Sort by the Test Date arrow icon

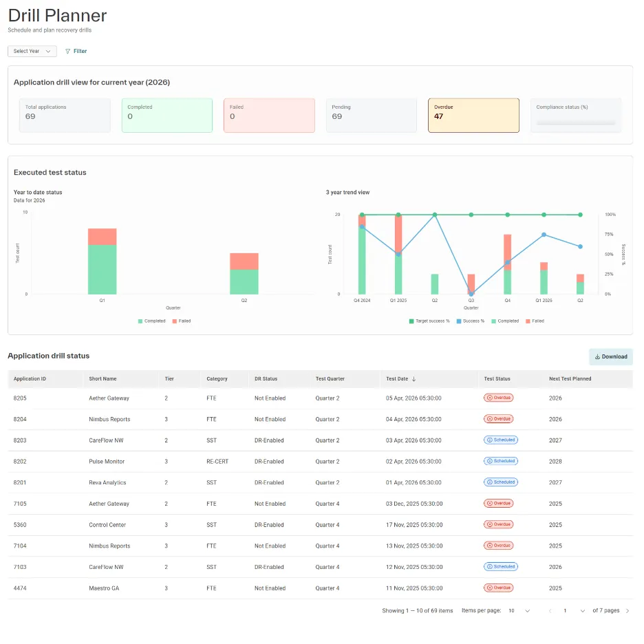[x=414, y=378]
